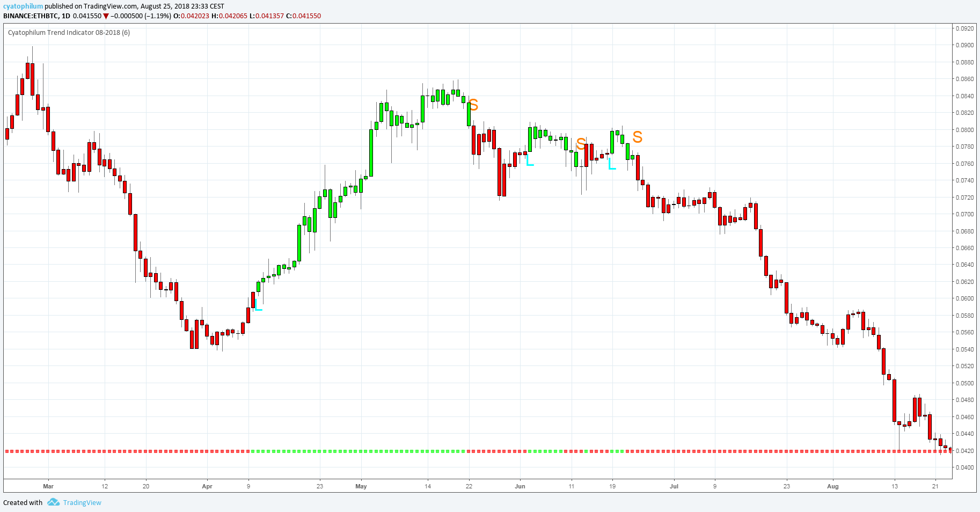The width and height of the screenshot is (980, 512).
Task: Click the 0.0860 price axis label
Action: coord(964,79)
